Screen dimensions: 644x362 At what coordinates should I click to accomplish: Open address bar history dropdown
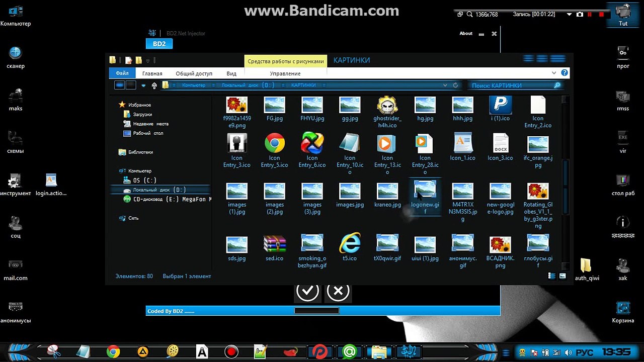pyautogui.click(x=445, y=85)
